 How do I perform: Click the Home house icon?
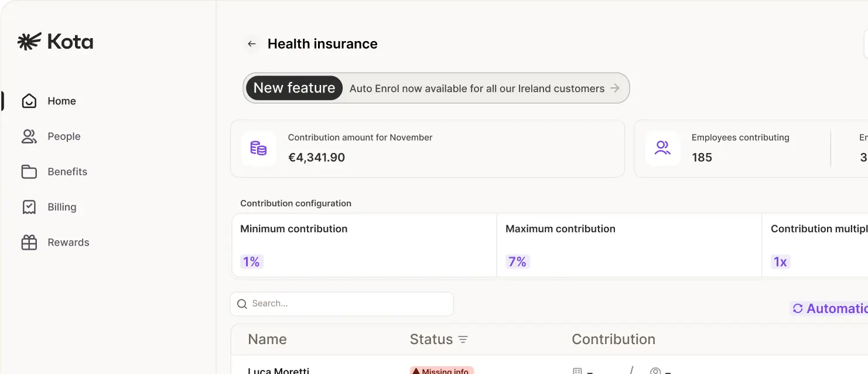tap(29, 101)
